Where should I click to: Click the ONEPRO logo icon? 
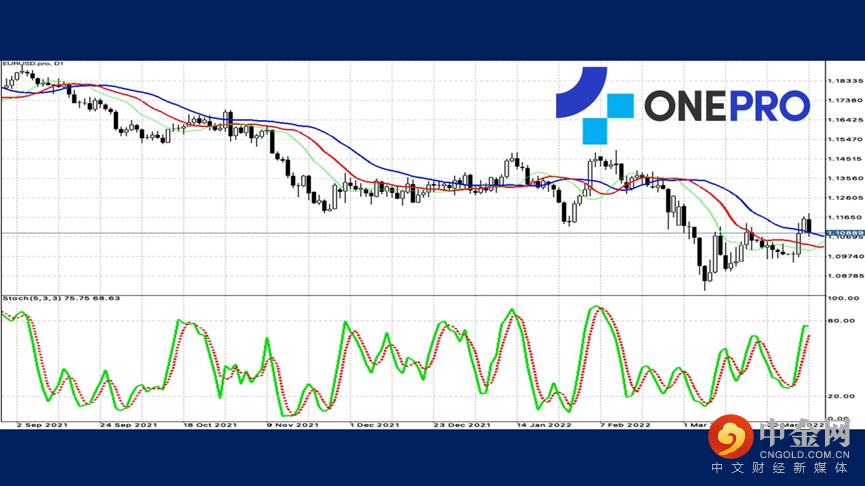[595, 105]
